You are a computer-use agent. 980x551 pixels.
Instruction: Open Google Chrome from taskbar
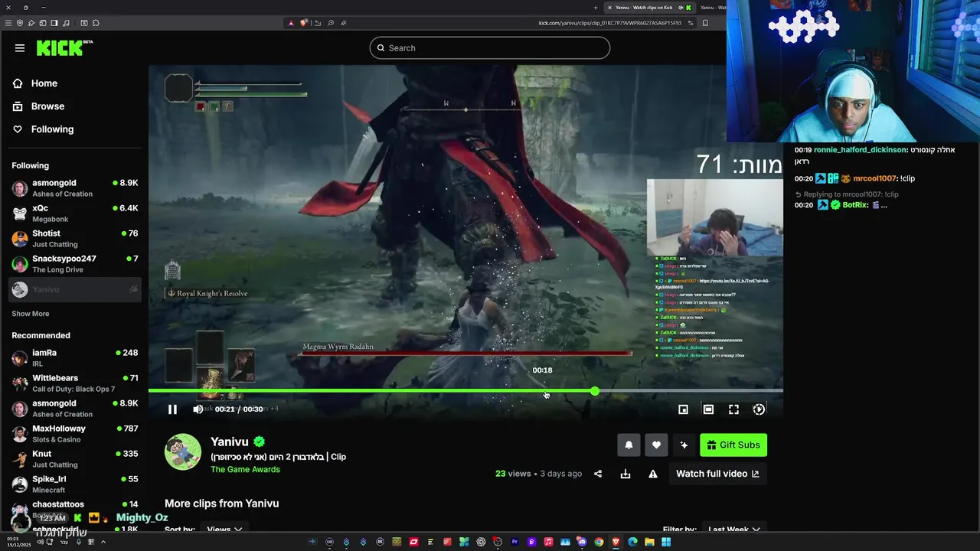[x=599, y=542]
